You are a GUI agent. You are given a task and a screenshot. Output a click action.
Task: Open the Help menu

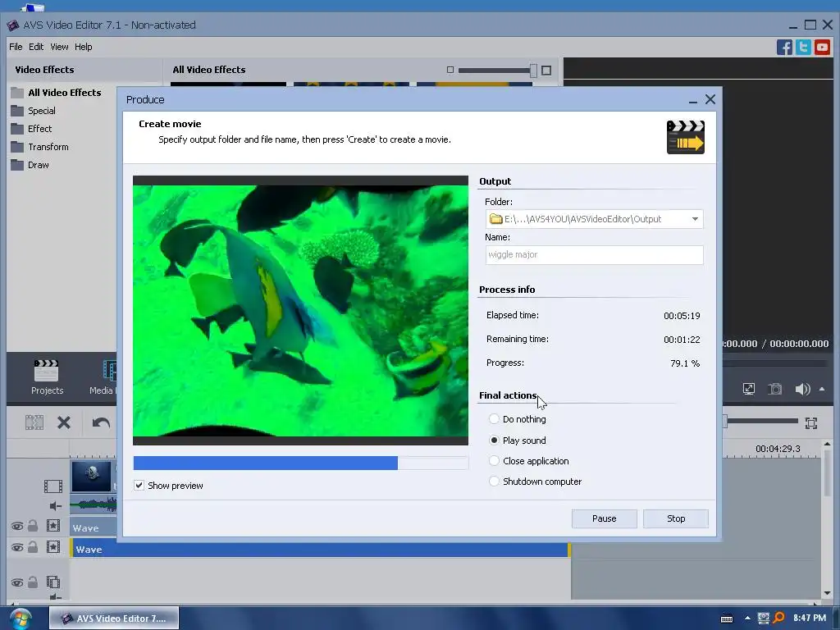click(83, 47)
